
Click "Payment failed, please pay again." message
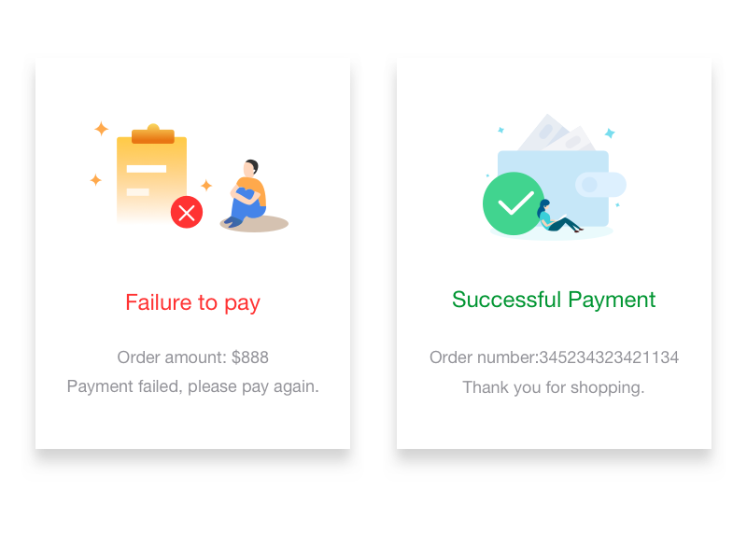192,386
